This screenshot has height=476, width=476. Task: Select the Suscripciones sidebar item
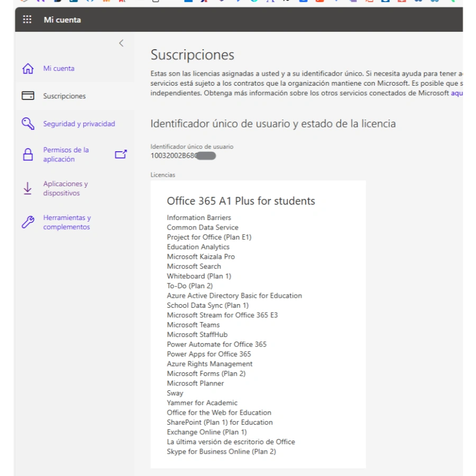click(65, 96)
